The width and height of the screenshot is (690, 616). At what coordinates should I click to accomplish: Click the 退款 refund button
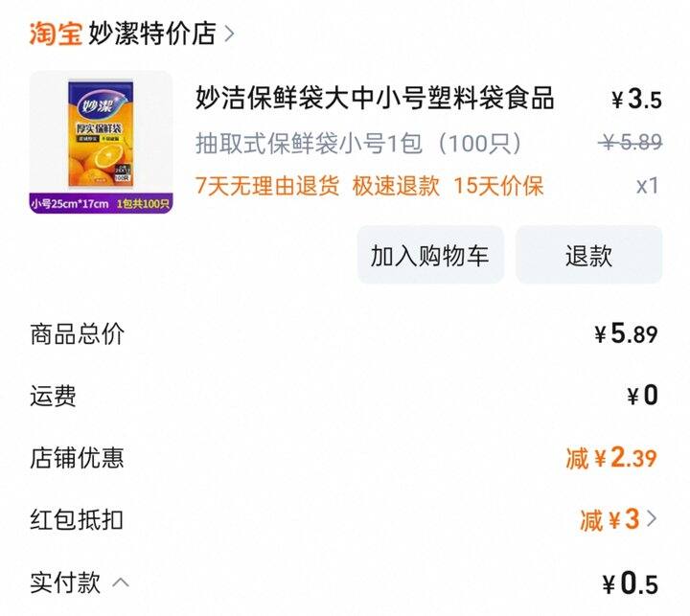coord(588,255)
